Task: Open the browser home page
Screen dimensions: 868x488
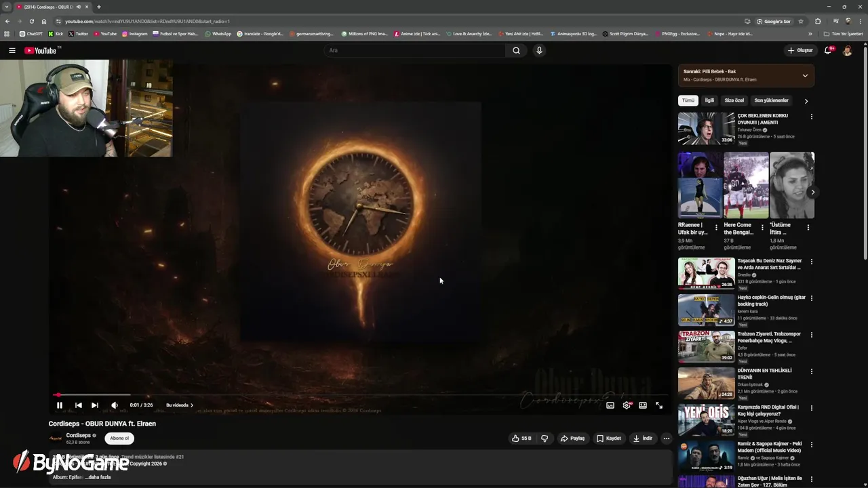Action: tap(44, 21)
